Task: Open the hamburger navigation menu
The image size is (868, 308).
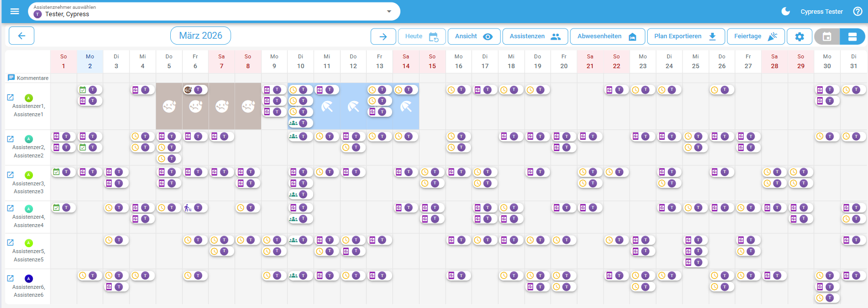Action: click(x=15, y=11)
